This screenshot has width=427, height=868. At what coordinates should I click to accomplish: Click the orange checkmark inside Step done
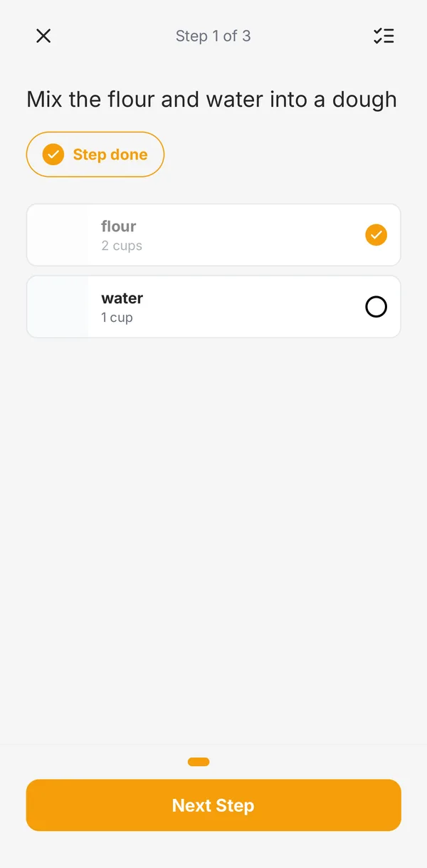[x=53, y=155]
